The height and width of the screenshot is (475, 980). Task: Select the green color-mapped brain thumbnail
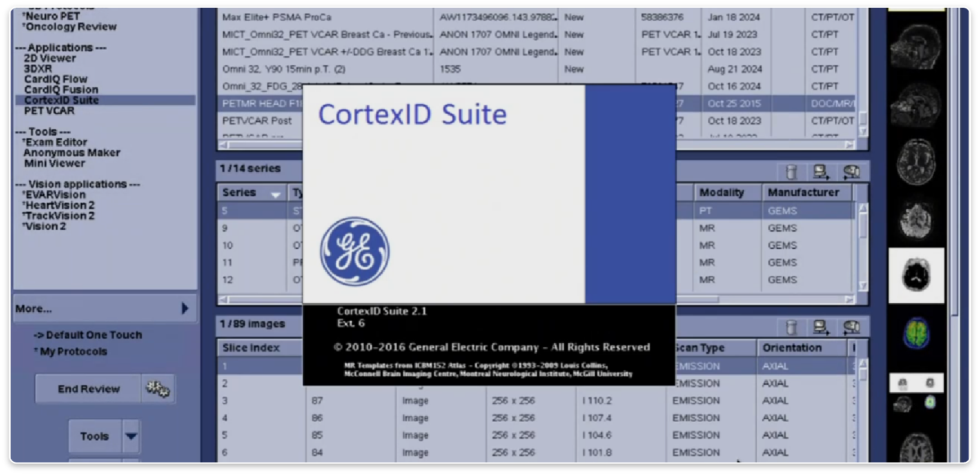pos(916,333)
